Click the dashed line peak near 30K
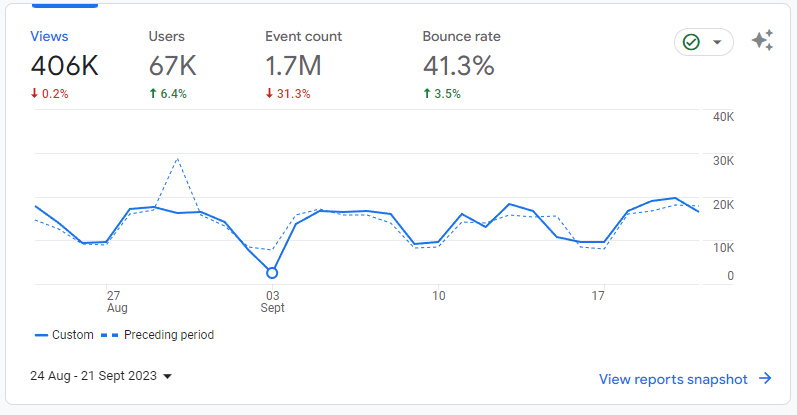Viewport: 797px width, 415px height. (x=177, y=159)
